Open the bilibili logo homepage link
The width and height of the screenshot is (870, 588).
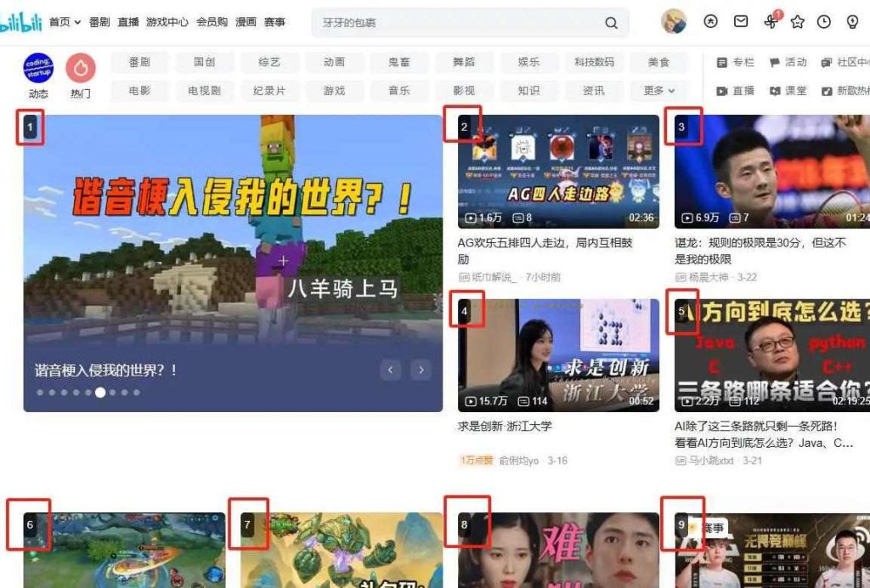point(20,22)
